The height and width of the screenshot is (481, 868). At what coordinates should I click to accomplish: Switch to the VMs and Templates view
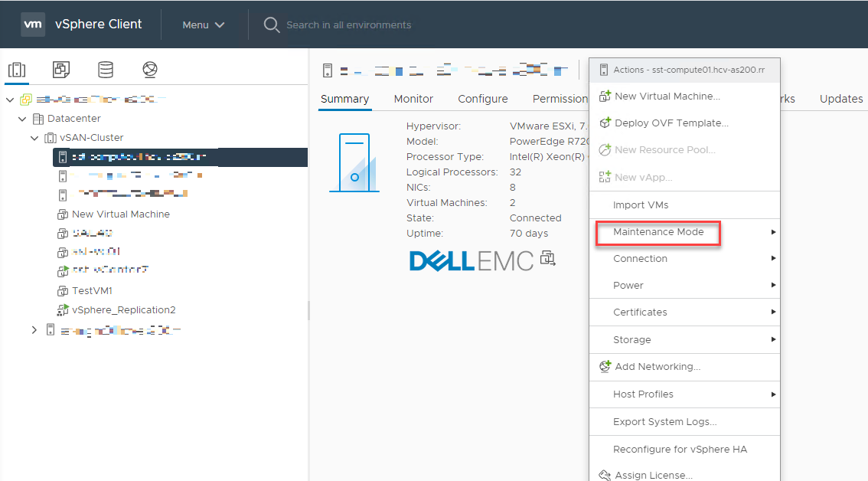61,69
